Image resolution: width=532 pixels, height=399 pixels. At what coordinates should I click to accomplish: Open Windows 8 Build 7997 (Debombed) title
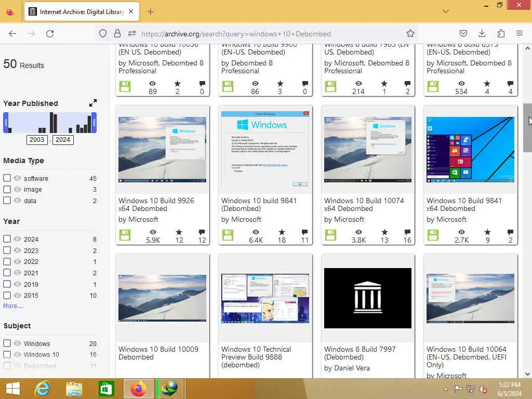coord(360,353)
